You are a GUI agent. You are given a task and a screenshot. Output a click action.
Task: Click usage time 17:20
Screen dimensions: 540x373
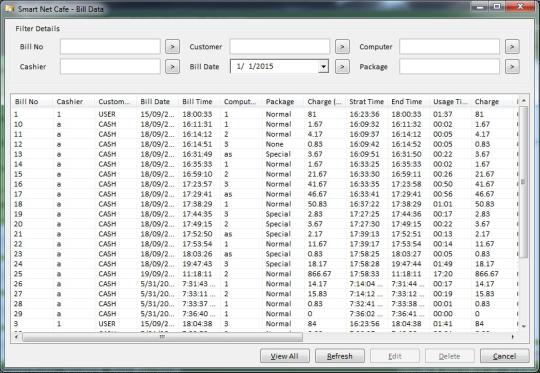(x=443, y=274)
